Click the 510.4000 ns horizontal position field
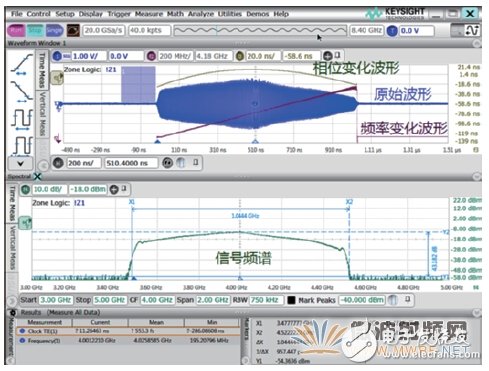 pyautogui.click(x=131, y=163)
